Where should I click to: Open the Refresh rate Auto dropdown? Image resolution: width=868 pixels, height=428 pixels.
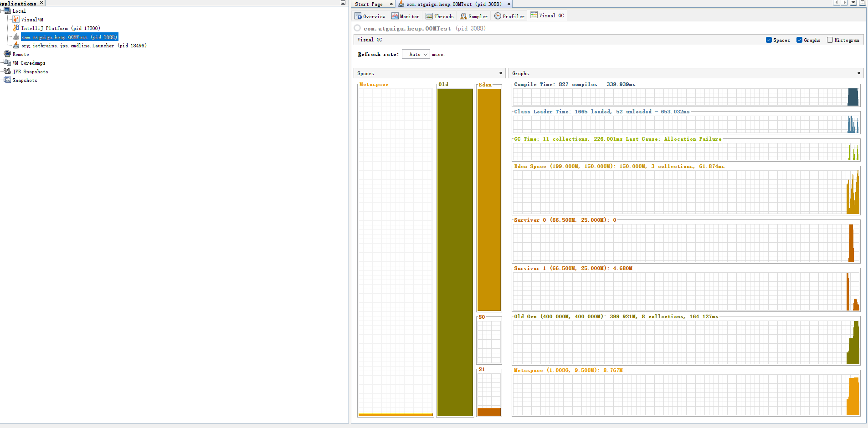point(416,54)
